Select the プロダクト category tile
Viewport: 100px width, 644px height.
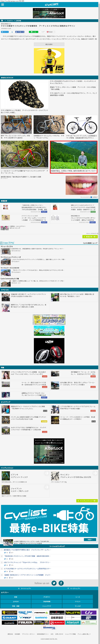pyautogui.click(x=46, y=597)
